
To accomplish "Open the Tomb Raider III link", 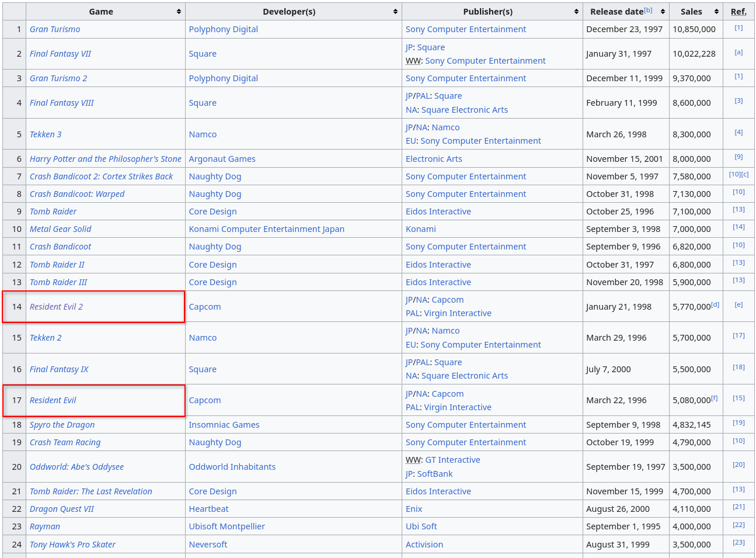I will point(58,282).
